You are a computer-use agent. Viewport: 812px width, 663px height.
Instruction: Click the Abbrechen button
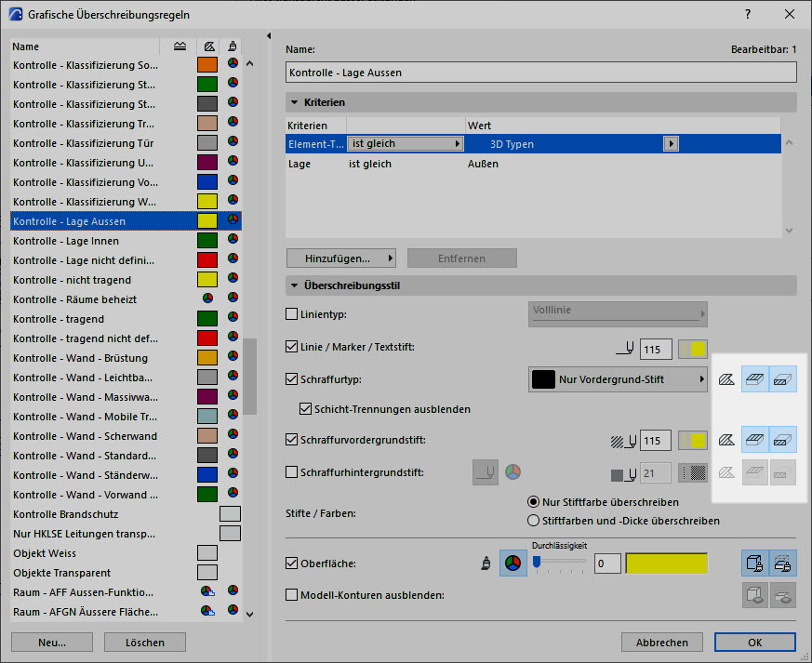[x=662, y=643]
